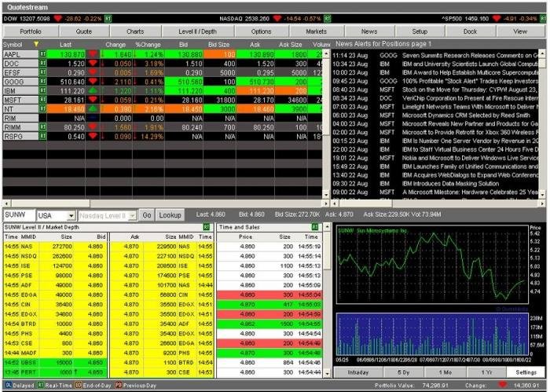The image size is (550, 392).
Task: Click the red down heart beside DOW
Action: (x=58, y=18)
